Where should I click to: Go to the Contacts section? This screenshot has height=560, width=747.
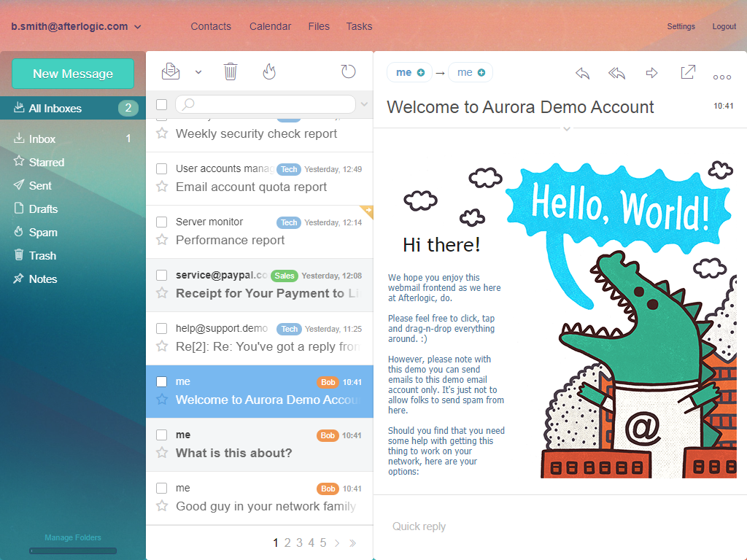211,26
